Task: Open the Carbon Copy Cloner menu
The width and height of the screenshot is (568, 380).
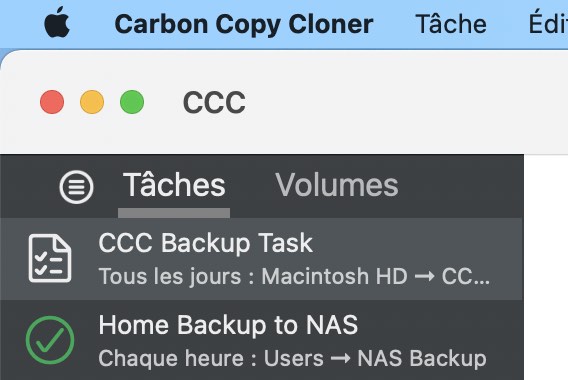Action: pyautogui.click(x=244, y=25)
